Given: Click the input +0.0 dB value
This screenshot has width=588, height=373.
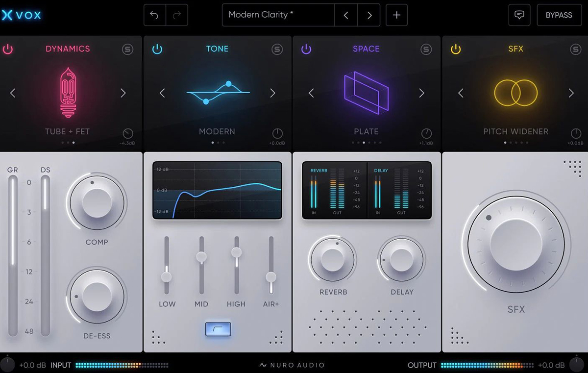Looking at the screenshot, I should coord(32,365).
